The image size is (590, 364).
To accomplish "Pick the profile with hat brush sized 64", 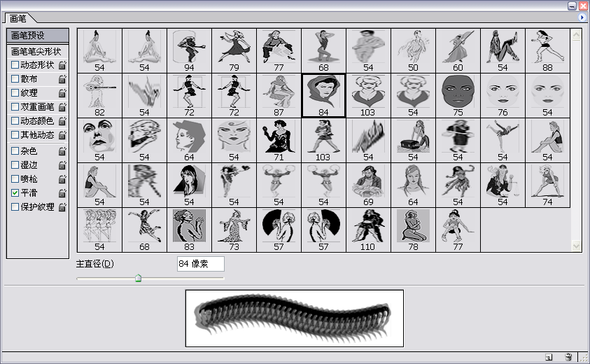I will tap(189, 141).
